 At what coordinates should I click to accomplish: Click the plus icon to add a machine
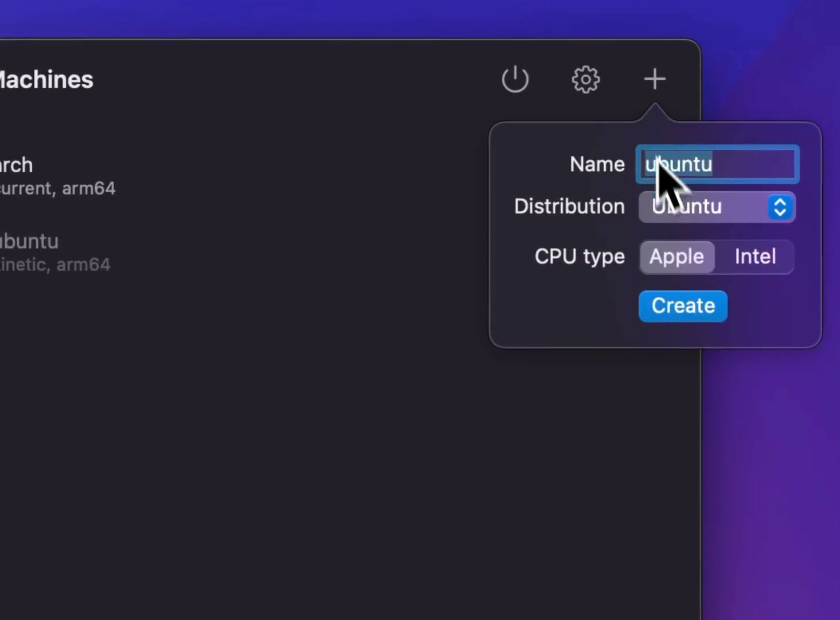655,79
